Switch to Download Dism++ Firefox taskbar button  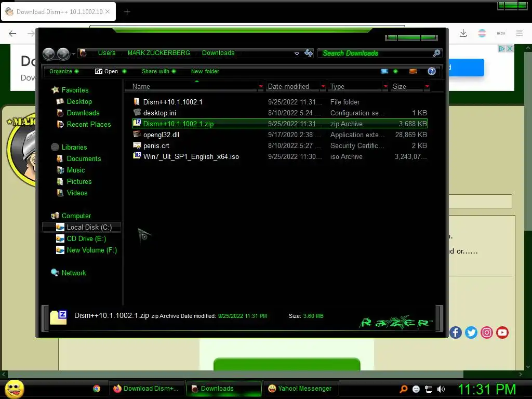[x=147, y=389]
